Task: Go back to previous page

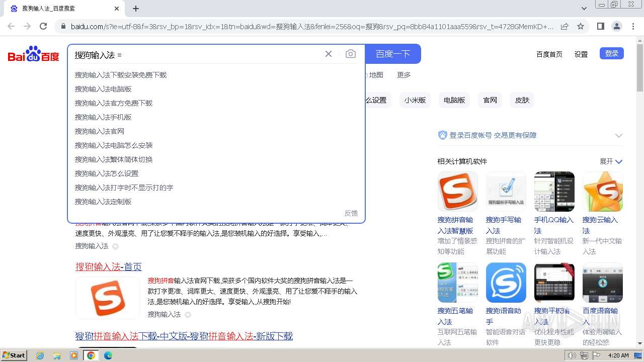Action: tap(11, 26)
